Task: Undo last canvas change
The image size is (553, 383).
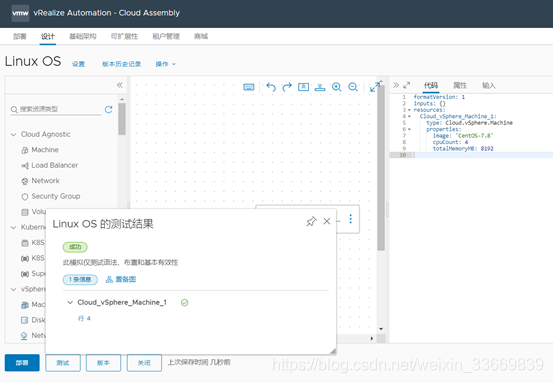Action: [271, 87]
